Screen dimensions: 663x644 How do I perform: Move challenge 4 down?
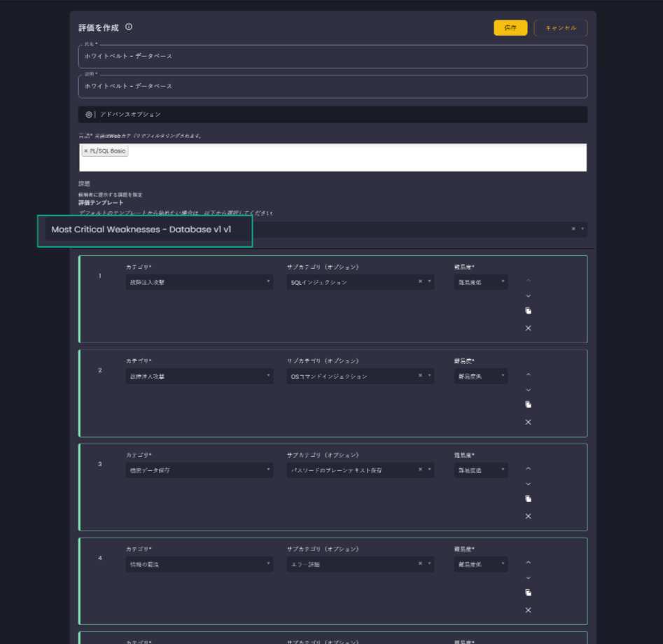coord(528,577)
